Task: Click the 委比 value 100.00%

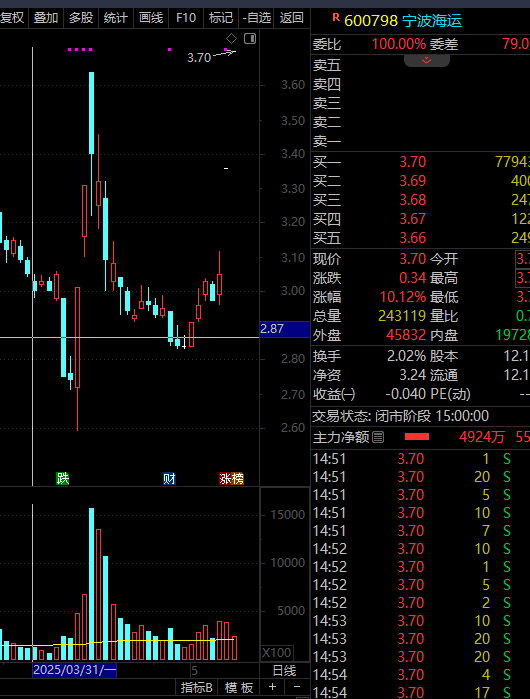Action: (x=399, y=44)
